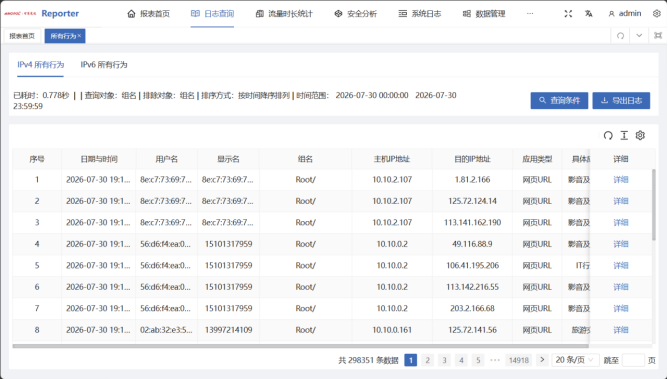The image size is (668, 379).
Task: Select the IPv6 所有行为 tab
Action: point(104,65)
